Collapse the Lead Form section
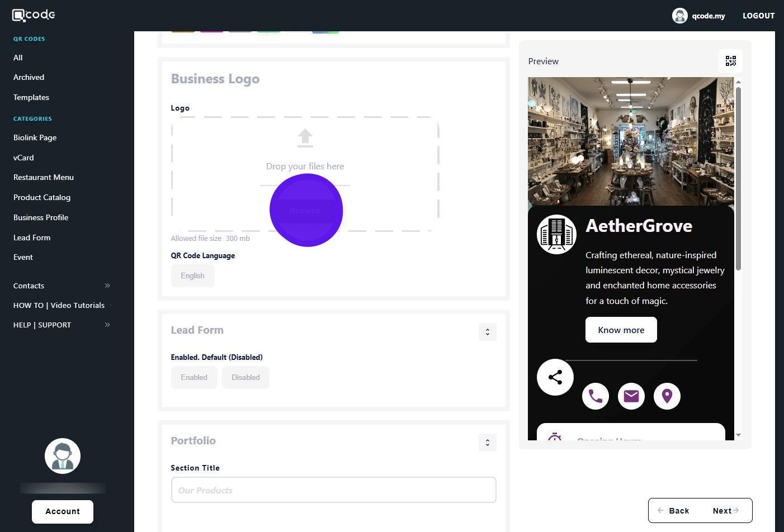784x532 pixels. (487, 332)
